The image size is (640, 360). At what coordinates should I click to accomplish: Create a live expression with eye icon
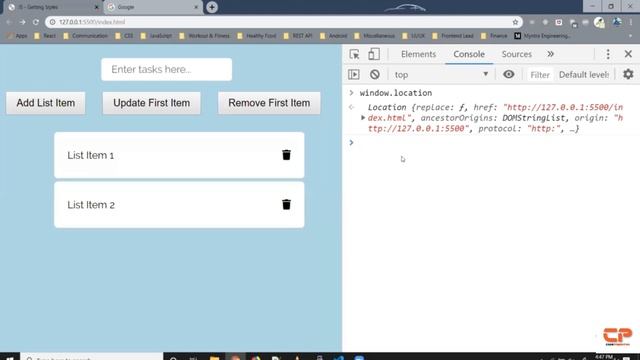509,74
